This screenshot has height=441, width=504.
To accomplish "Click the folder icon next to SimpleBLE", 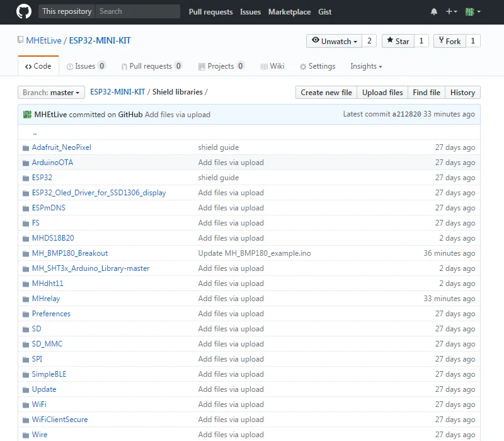I will point(25,374).
